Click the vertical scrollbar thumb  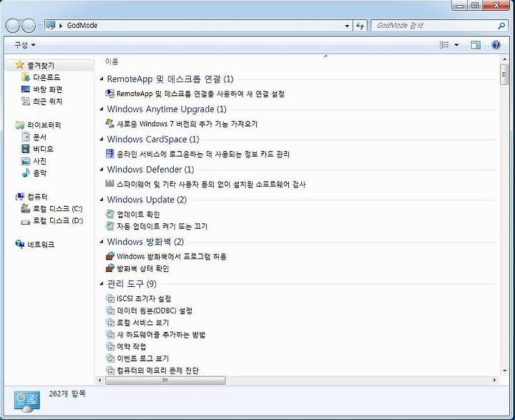click(504, 74)
